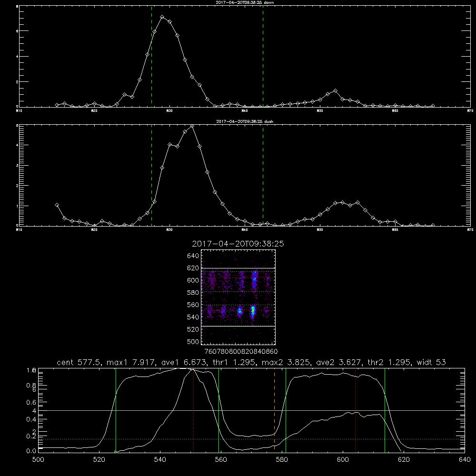The image size is (476, 476).
Task: Click the brightest green blob in the spectral image
Action: [x=253, y=310]
